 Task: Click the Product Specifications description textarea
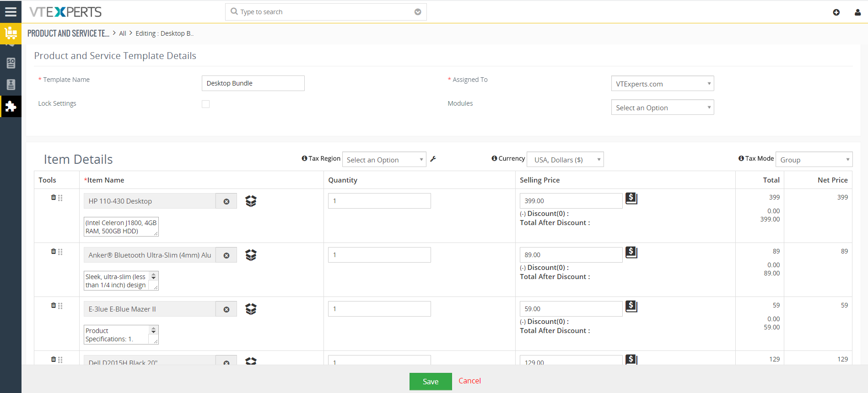(121, 334)
